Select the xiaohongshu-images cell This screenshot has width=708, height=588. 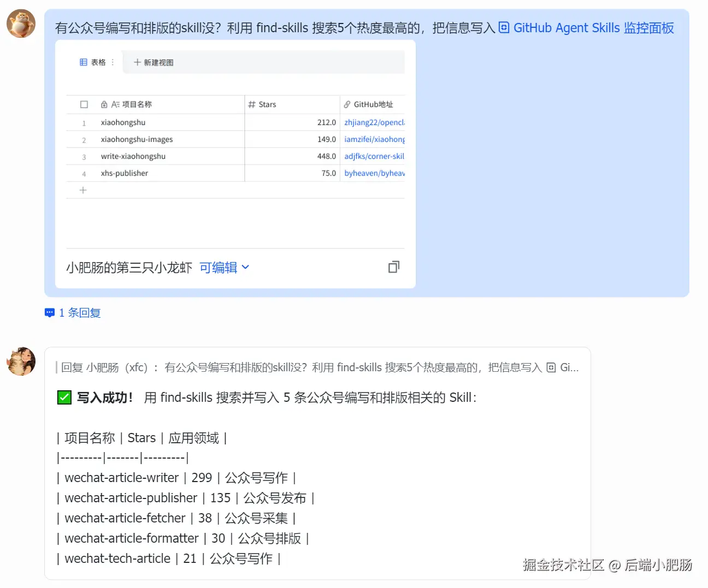pos(137,139)
